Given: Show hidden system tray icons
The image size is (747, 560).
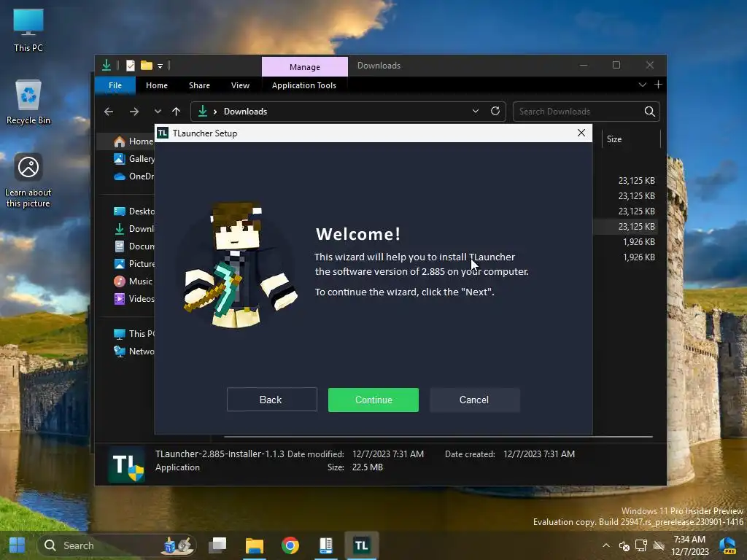Looking at the screenshot, I should point(606,545).
